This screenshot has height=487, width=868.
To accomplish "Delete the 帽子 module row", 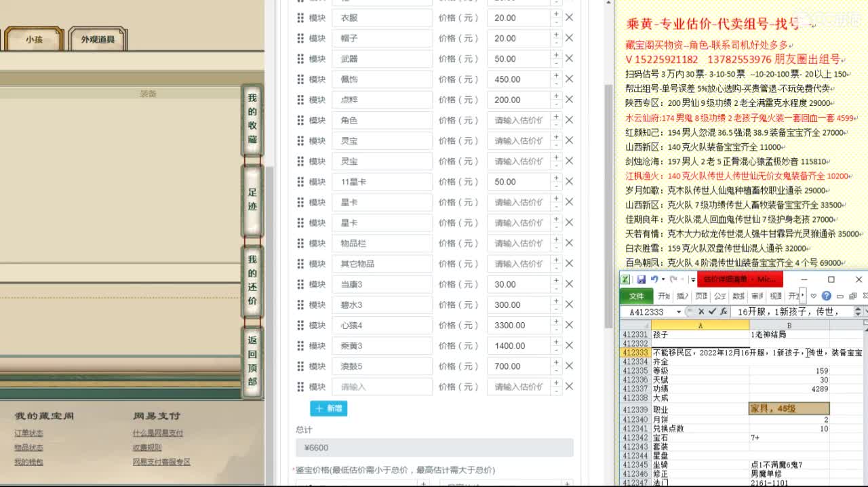I will click(x=569, y=39).
